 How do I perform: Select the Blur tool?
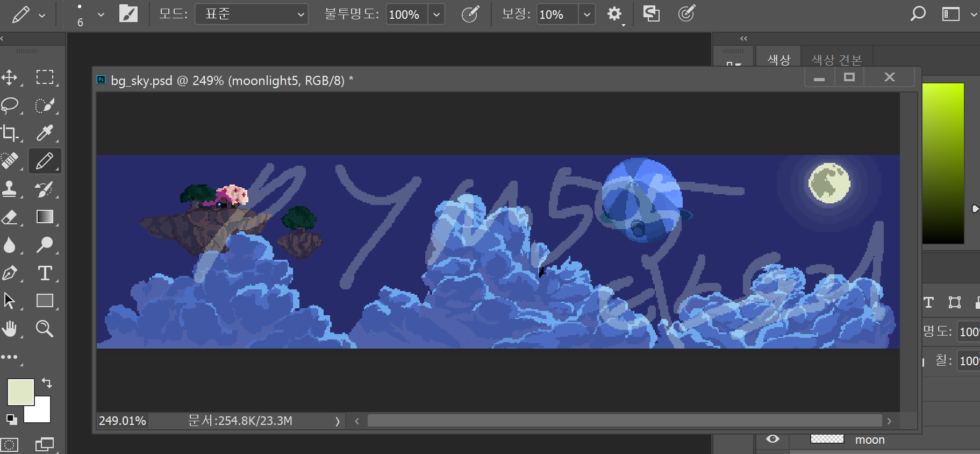tap(10, 245)
